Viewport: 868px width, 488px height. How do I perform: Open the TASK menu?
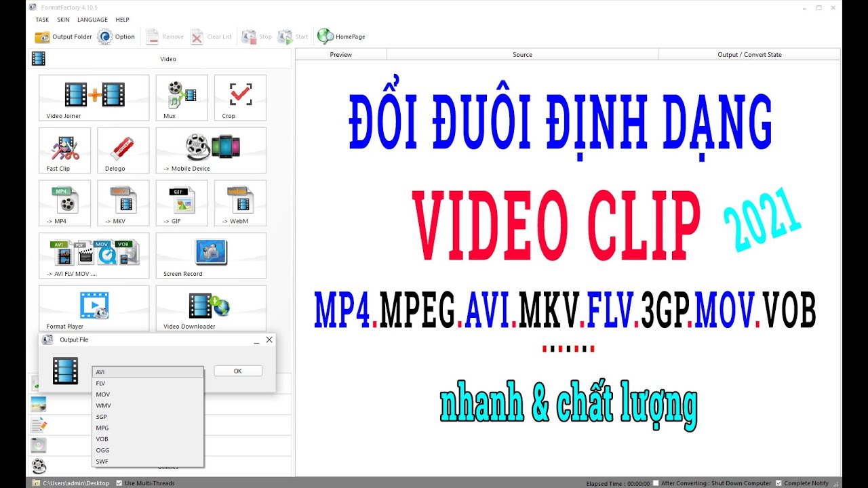pos(42,20)
